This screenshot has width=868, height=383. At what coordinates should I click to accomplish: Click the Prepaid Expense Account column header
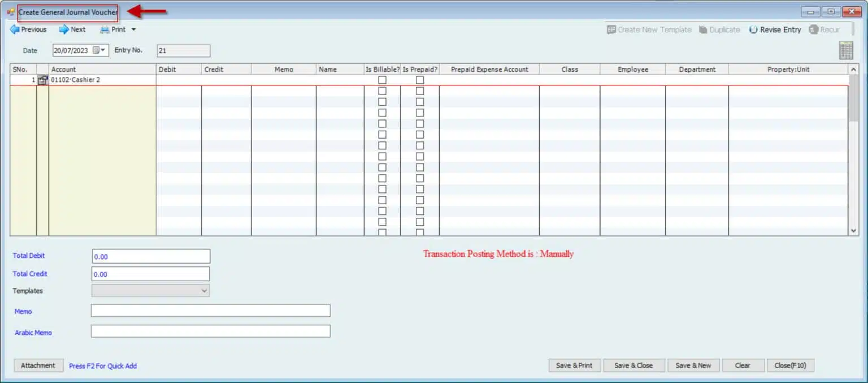(x=489, y=70)
